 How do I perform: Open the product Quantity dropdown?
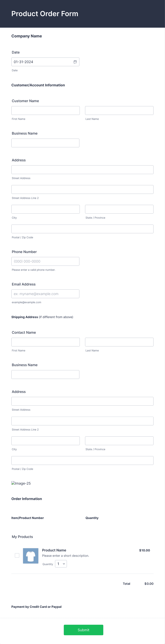point(61,564)
